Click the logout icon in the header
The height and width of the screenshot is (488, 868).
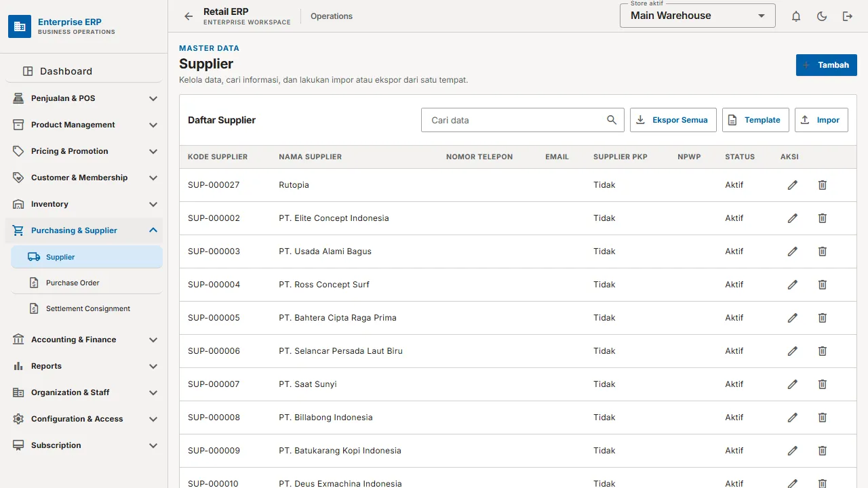coord(848,16)
